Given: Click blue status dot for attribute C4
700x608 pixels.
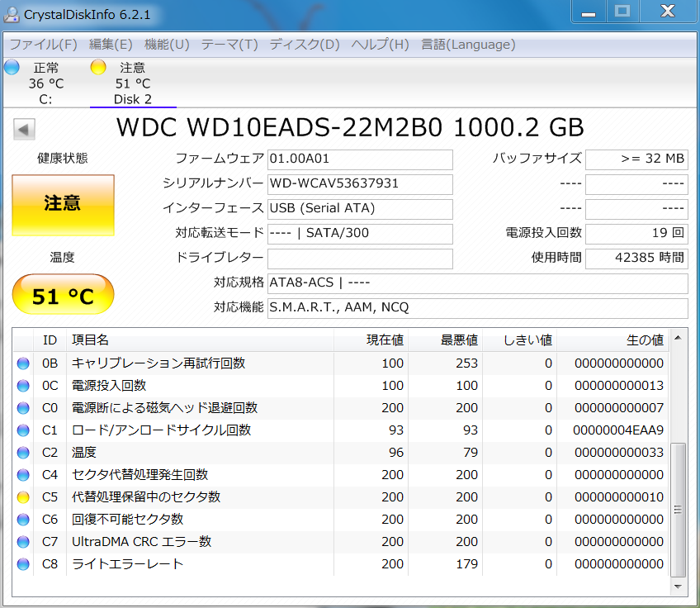Looking at the screenshot, I should click(23, 475).
